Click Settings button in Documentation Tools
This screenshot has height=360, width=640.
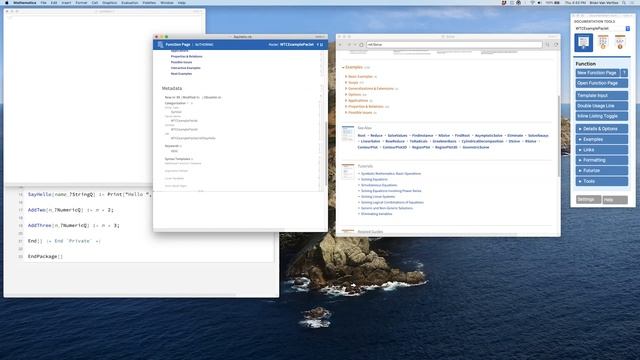tap(588, 199)
